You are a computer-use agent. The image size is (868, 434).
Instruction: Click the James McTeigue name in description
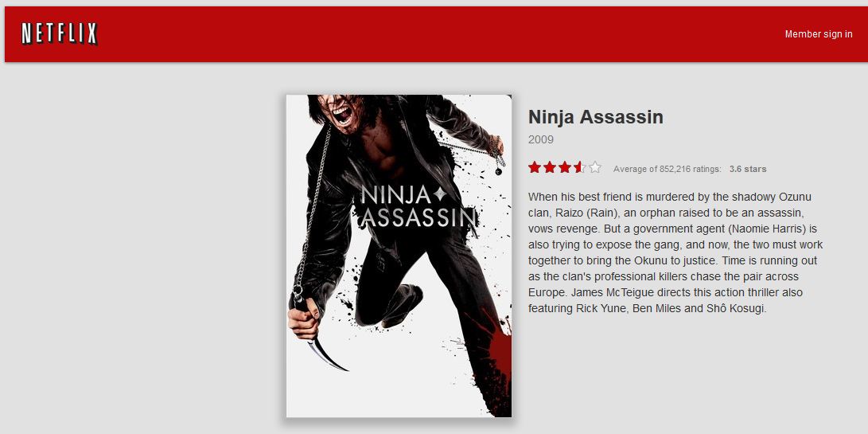click(607, 292)
